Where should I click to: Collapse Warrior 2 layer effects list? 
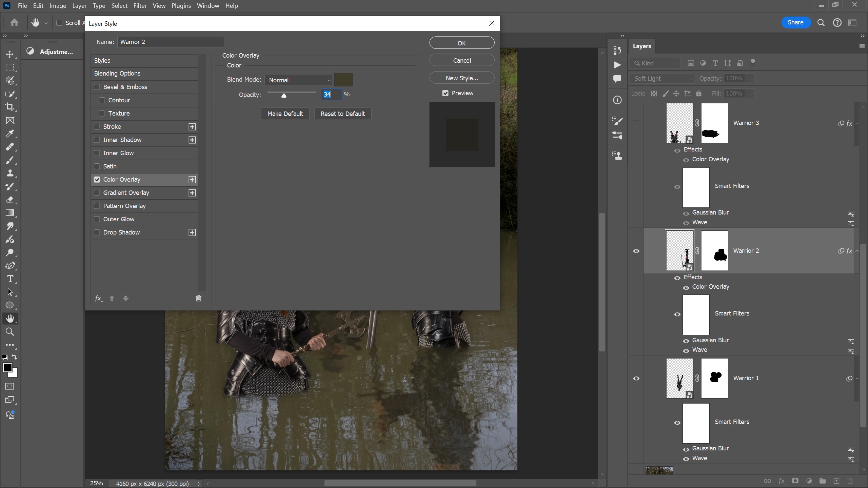pyautogui.click(x=857, y=251)
